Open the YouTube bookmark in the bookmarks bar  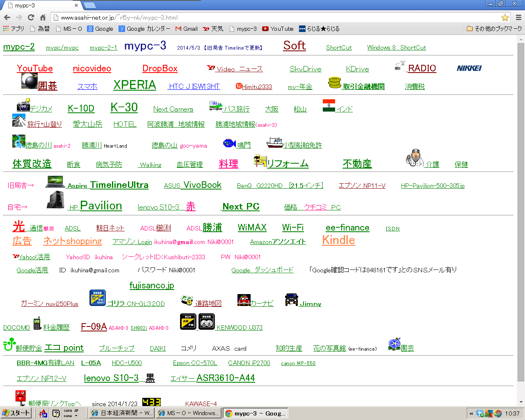pos(278,29)
